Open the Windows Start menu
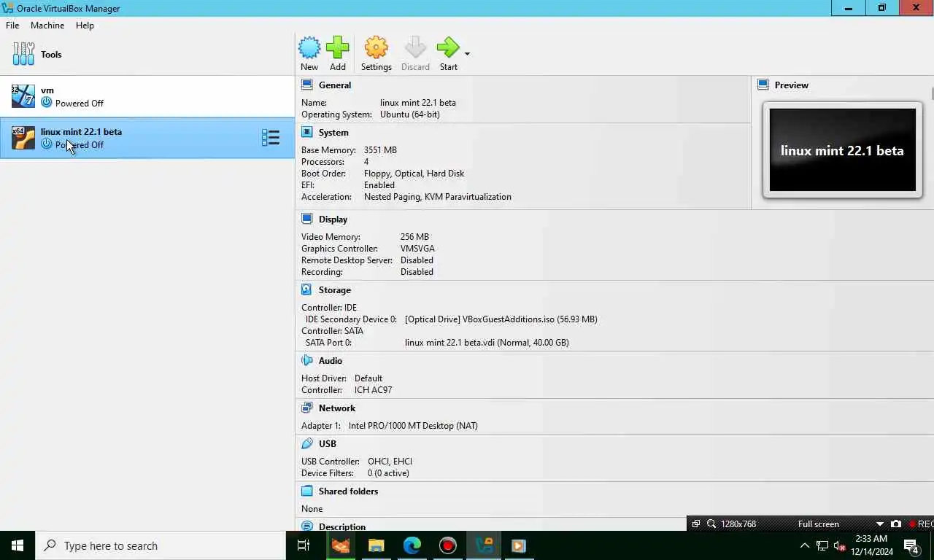Viewport: 934px width, 560px height. click(x=18, y=545)
